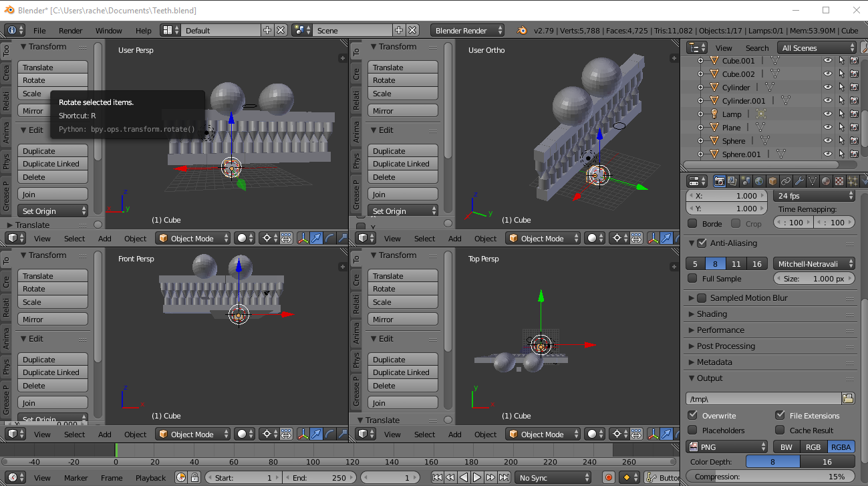The height and width of the screenshot is (486, 868).
Task: Jump to the first frame in timeline
Action: point(437,477)
